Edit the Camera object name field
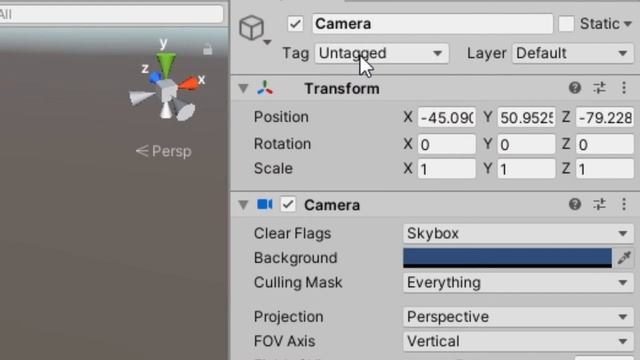Image resolution: width=640 pixels, height=360 pixels. tap(432, 24)
